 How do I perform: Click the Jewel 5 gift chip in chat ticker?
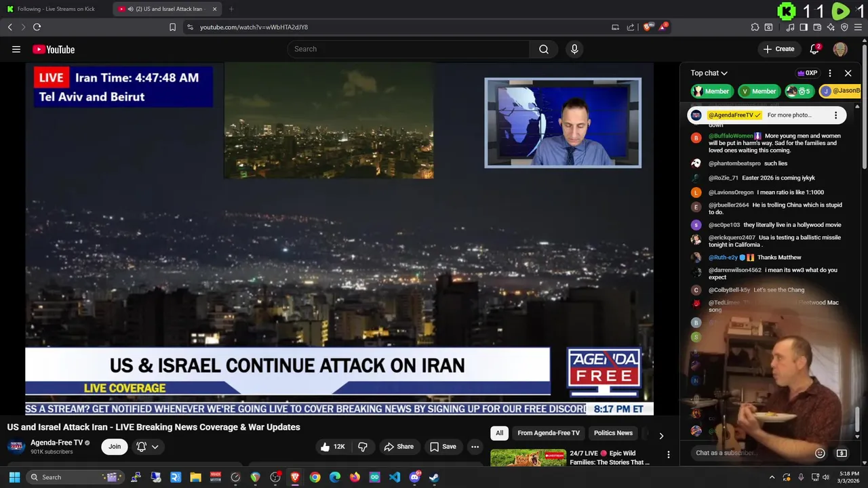799,91
